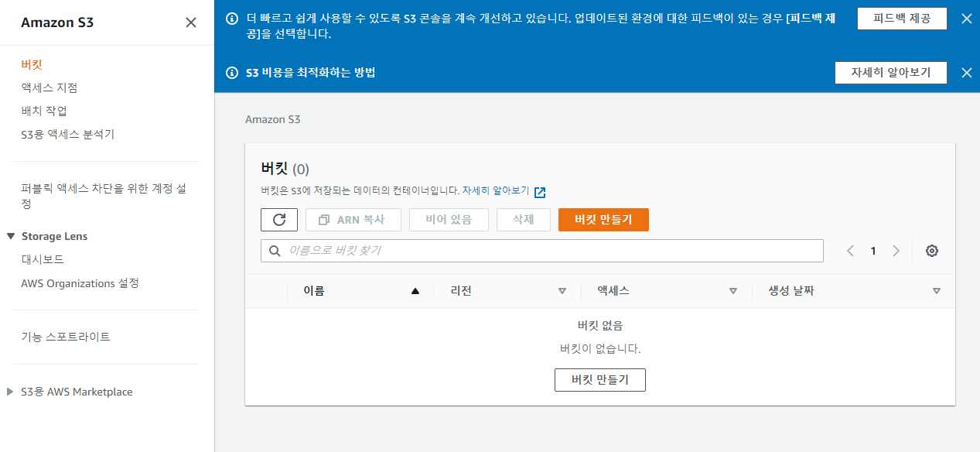The height and width of the screenshot is (452, 980).
Task: Open S3용 액세스 분석기
Action: (68, 134)
